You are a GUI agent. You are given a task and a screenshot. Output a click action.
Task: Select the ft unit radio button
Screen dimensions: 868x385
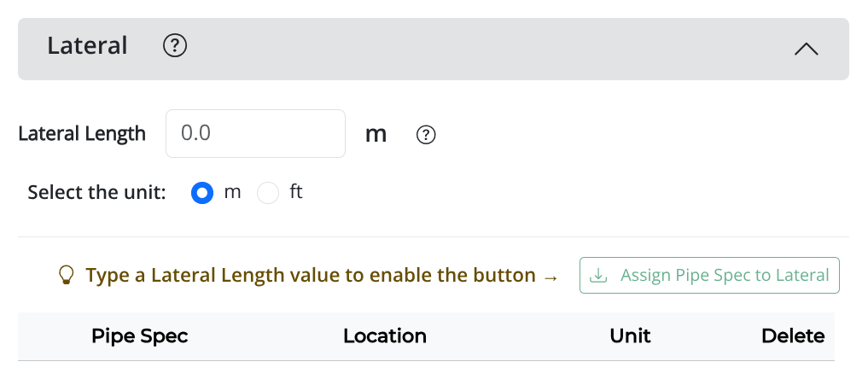tap(268, 193)
